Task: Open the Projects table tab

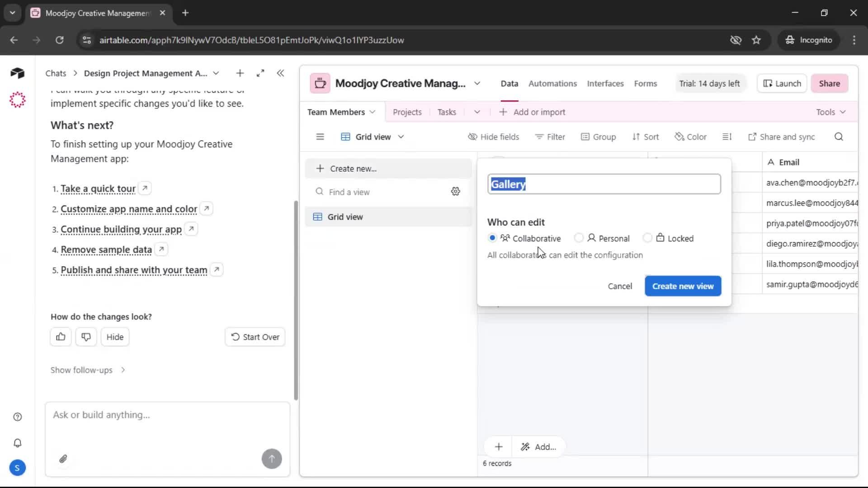Action: tap(407, 112)
